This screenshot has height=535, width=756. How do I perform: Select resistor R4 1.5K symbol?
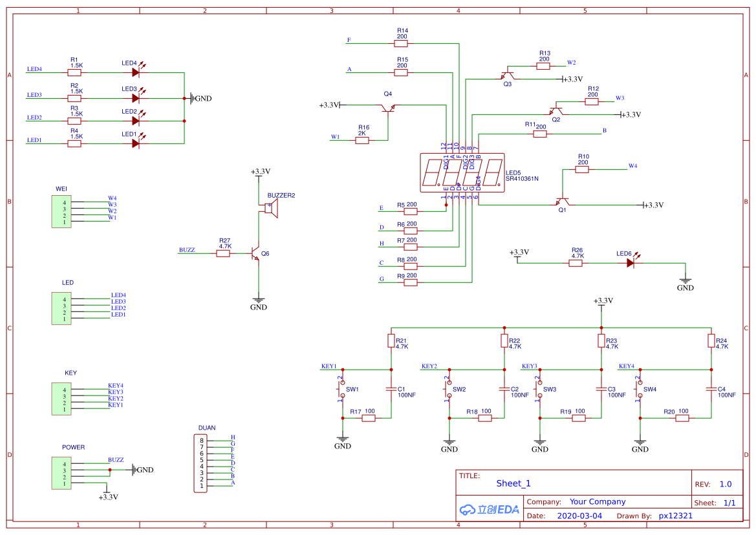(x=74, y=143)
